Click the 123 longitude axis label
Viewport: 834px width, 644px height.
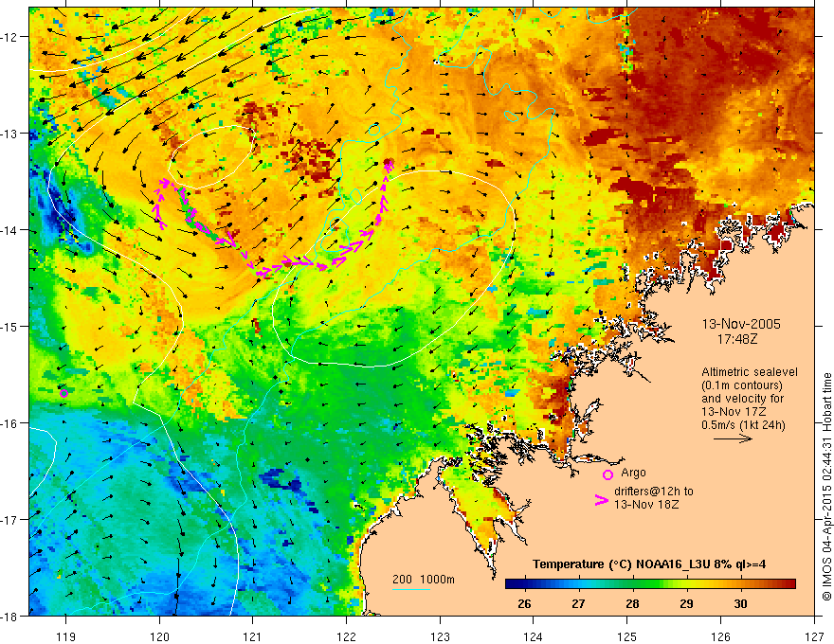(440, 636)
